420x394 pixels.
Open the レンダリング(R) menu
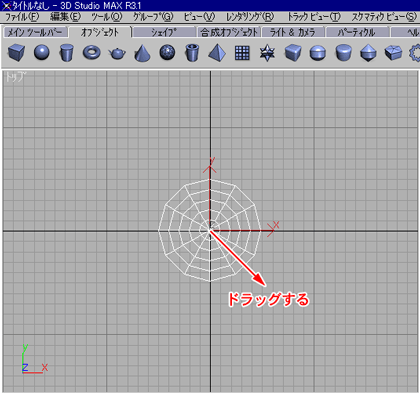(x=250, y=17)
